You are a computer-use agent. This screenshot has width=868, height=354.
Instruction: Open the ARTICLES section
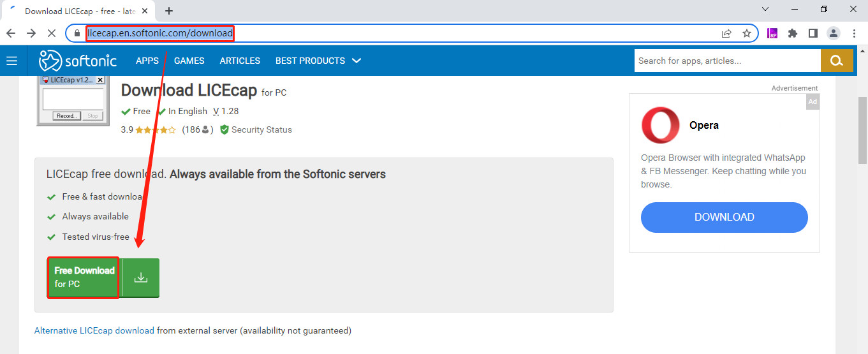[240, 61]
